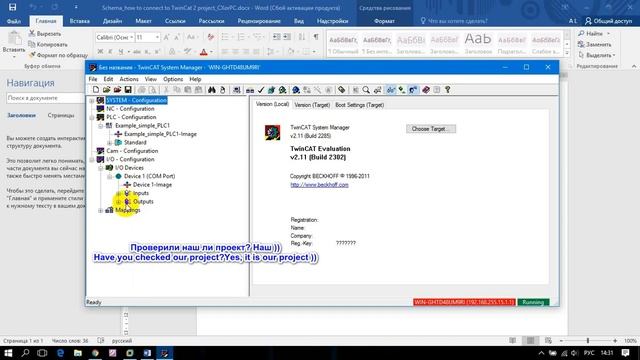The height and width of the screenshot is (360, 640).
Task: Select Device 1-Image in the tree
Action: (x=152, y=185)
